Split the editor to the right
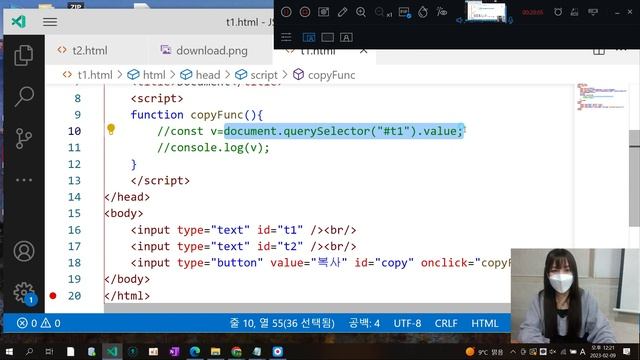The height and width of the screenshot is (360, 640). [599, 51]
